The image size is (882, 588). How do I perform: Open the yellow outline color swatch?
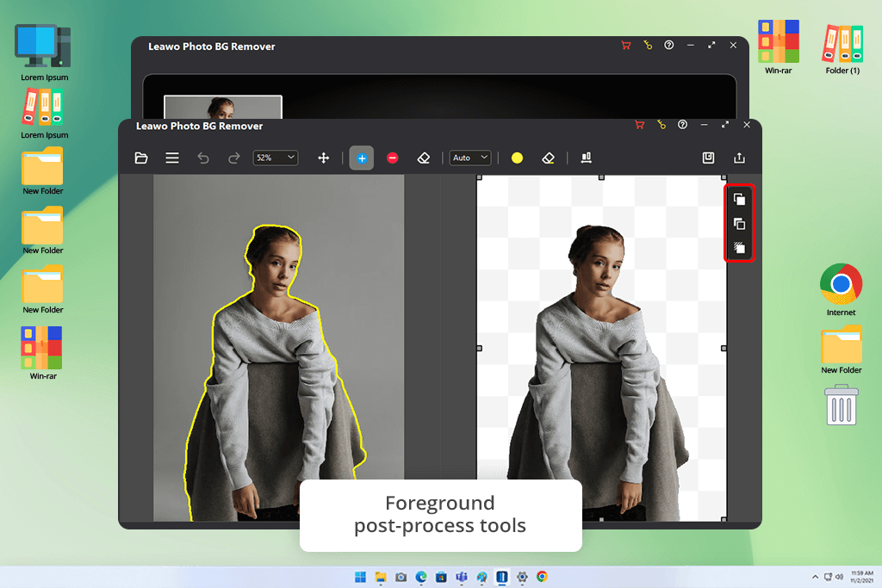click(x=517, y=158)
